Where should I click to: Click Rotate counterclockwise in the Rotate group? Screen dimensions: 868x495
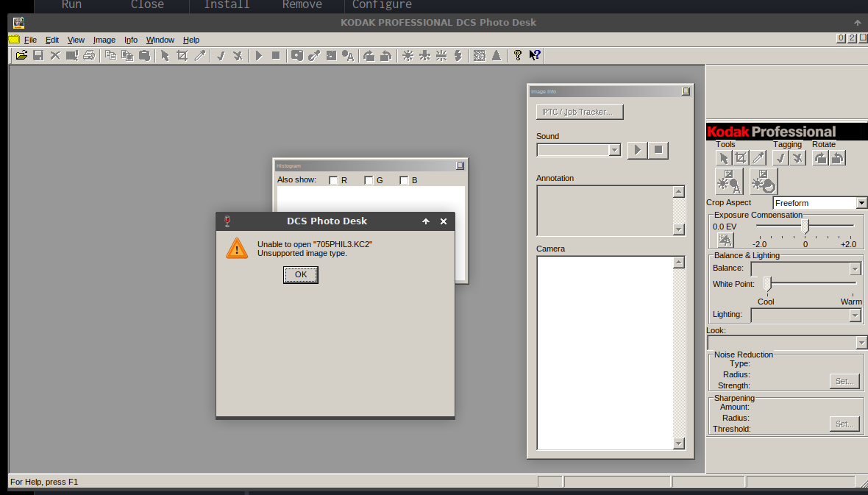[838, 158]
